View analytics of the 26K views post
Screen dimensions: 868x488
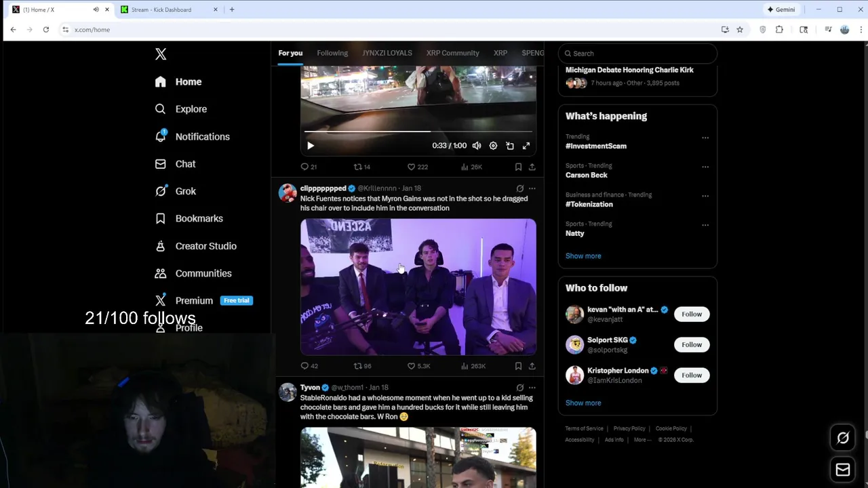pos(471,167)
